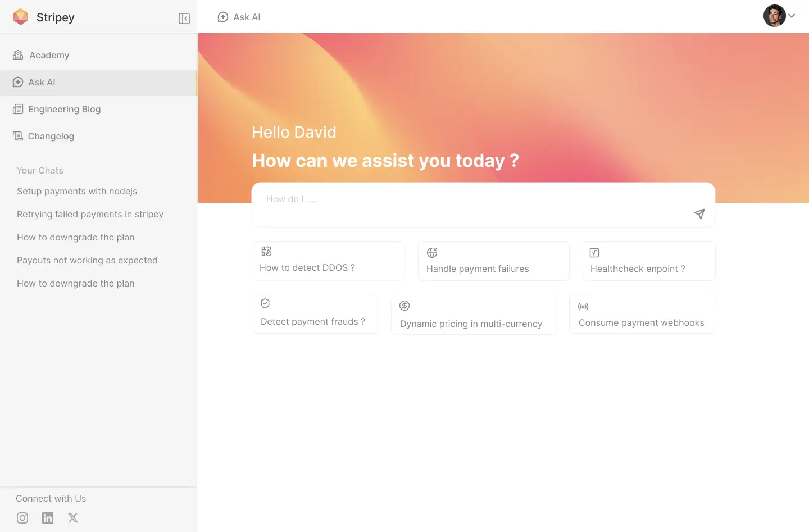Go to Engineering Blog
This screenshot has height=532, width=809.
coord(99,109)
